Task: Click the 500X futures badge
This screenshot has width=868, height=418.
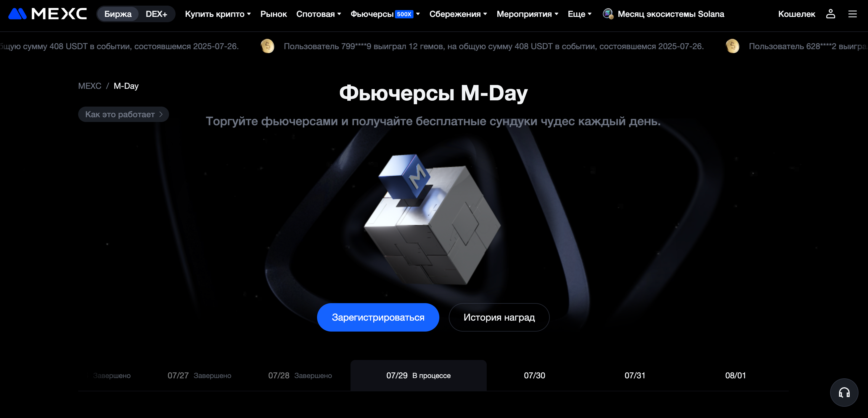Action: tap(404, 14)
